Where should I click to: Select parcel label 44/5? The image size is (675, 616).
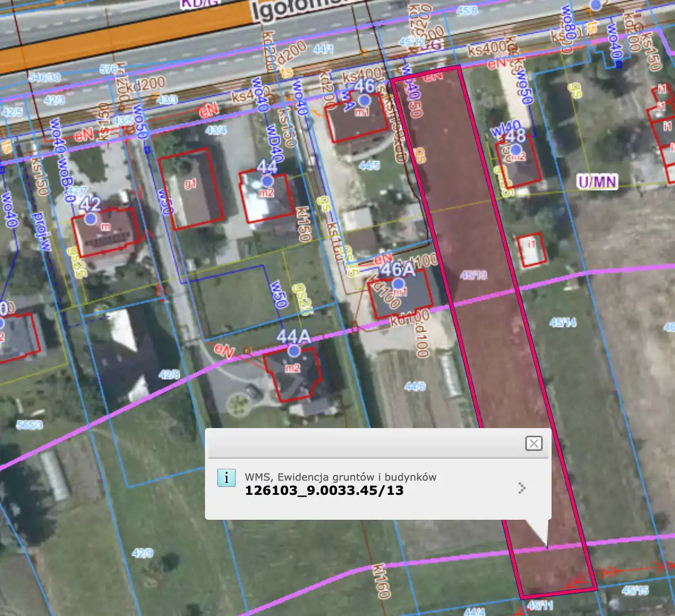click(369, 165)
